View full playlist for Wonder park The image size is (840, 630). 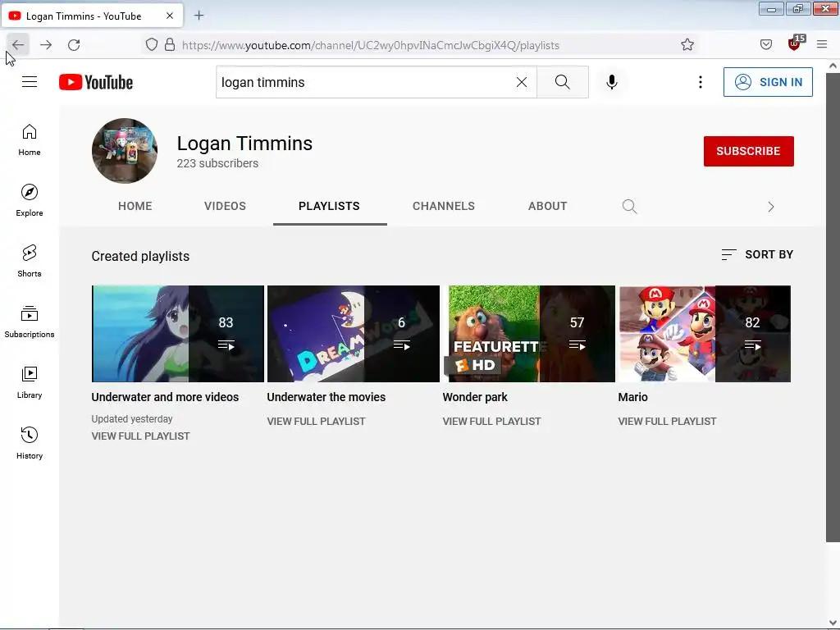(492, 422)
